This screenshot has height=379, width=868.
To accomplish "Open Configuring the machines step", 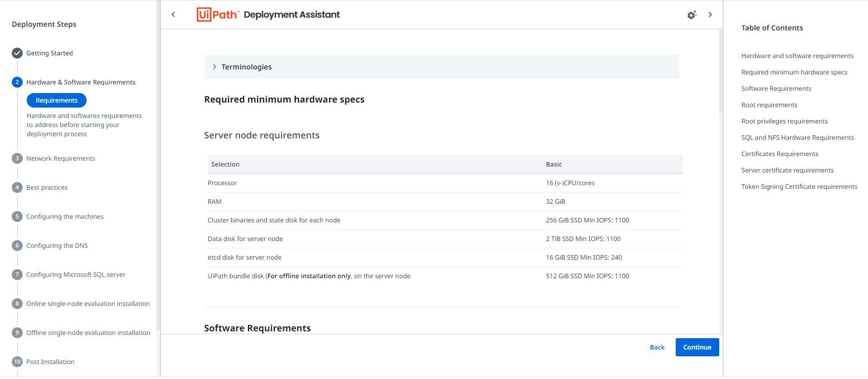I will click(65, 217).
